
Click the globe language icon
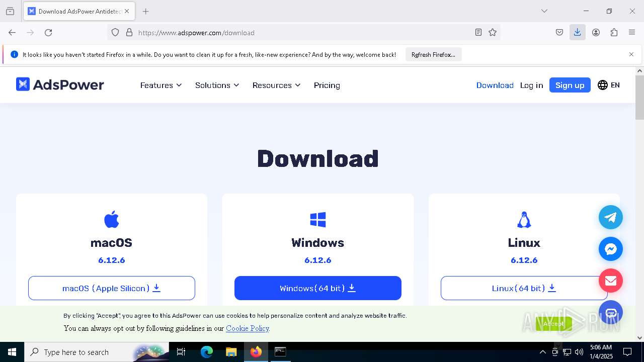(x=603, y=85)
